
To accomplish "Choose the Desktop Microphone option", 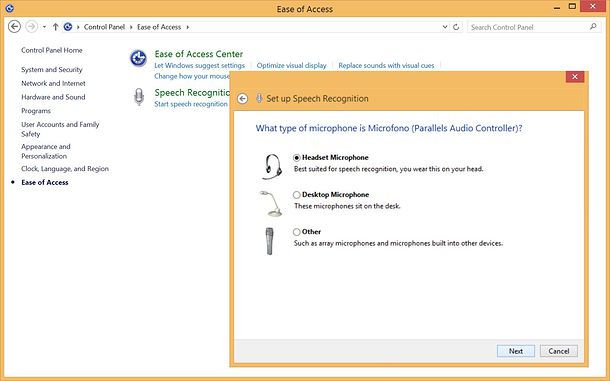I will pos(297,195).
